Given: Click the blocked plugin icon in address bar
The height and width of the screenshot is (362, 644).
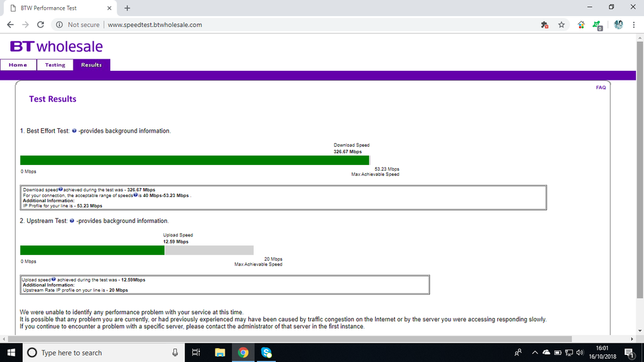Looking at the screenshot, I should pos(545,24).
